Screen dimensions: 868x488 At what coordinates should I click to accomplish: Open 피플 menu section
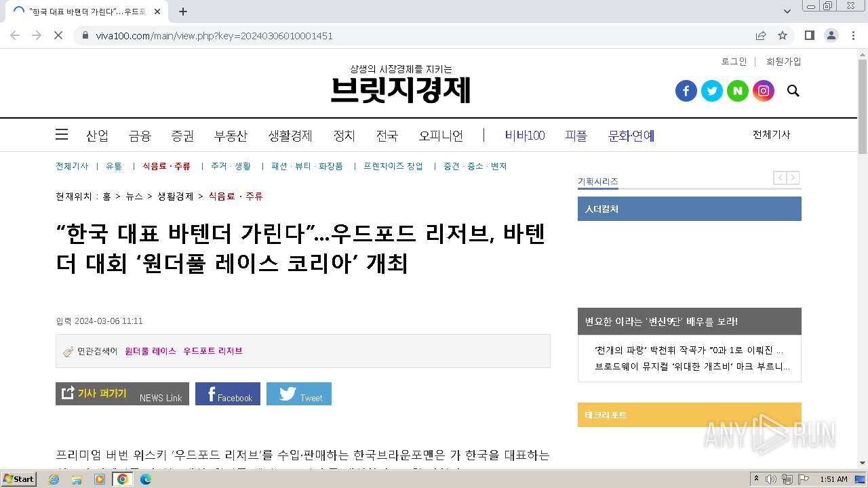pos(576,136)
